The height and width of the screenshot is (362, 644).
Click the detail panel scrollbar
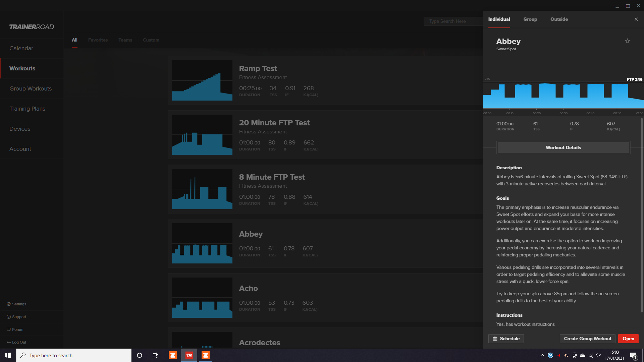pos(641,215)
